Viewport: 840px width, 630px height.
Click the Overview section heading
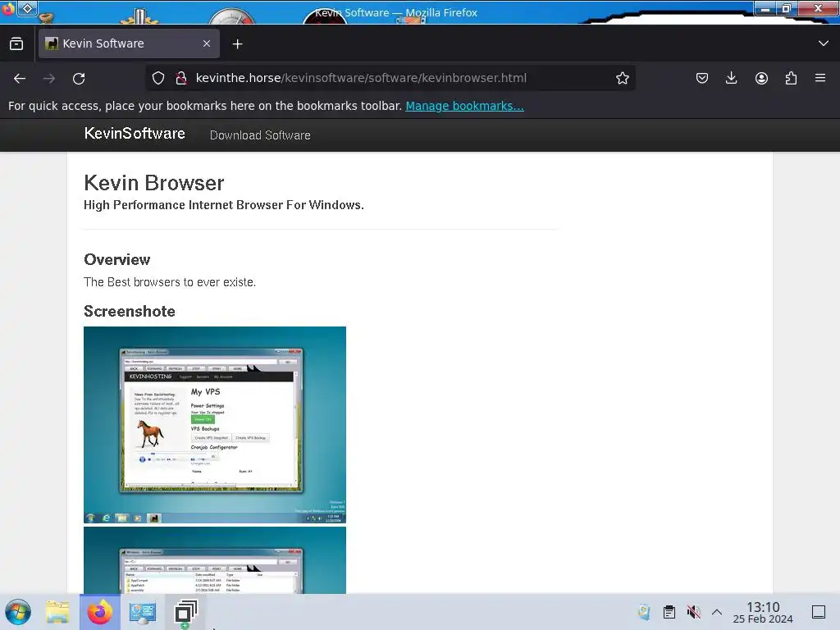tap(116, 260)
